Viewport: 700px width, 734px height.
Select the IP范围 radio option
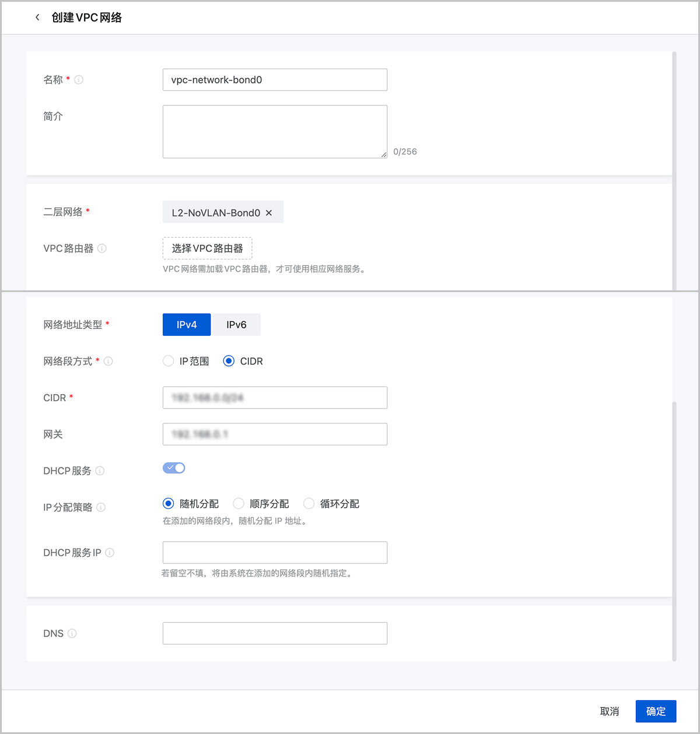169,361
